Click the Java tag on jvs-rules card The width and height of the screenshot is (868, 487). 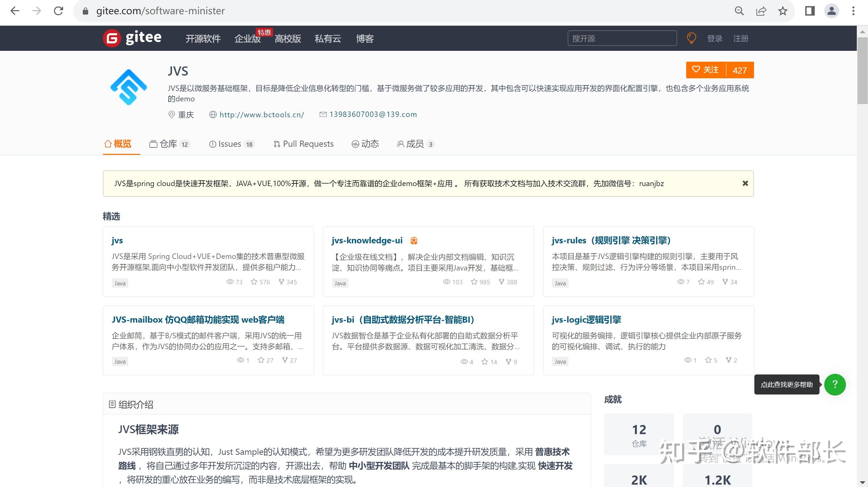560,283
